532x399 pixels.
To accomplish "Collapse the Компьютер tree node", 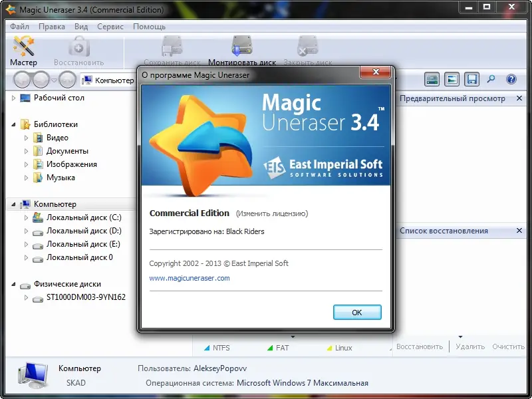I will tap(13, 204).
